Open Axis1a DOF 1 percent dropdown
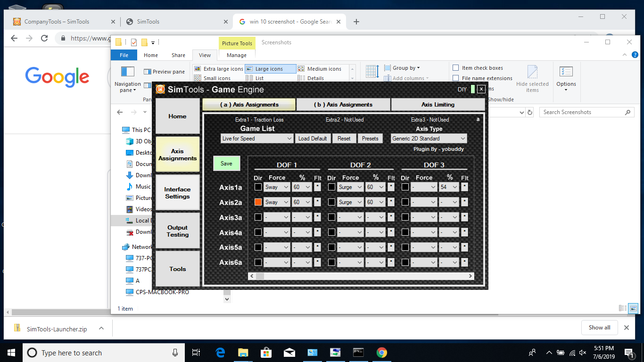 coord(302,187)
